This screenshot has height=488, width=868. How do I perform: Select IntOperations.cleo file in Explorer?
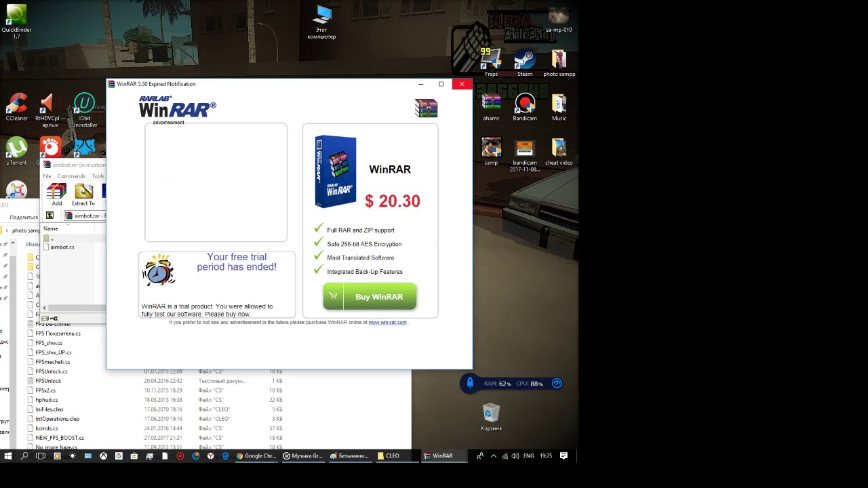coord(58,419)
